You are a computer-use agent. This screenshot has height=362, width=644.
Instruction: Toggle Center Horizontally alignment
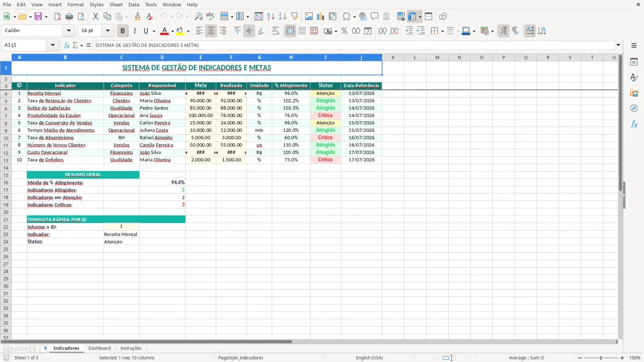click(211, 31)
